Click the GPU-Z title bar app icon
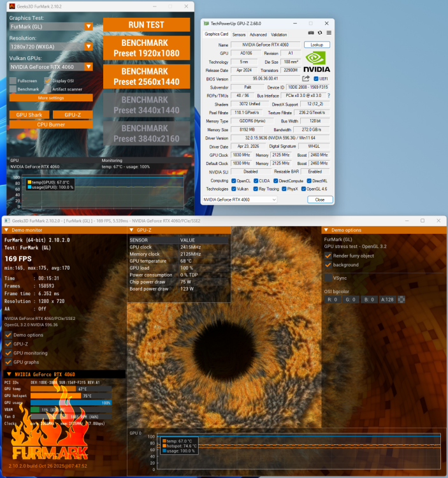The image size is (448, 478). 206,24
